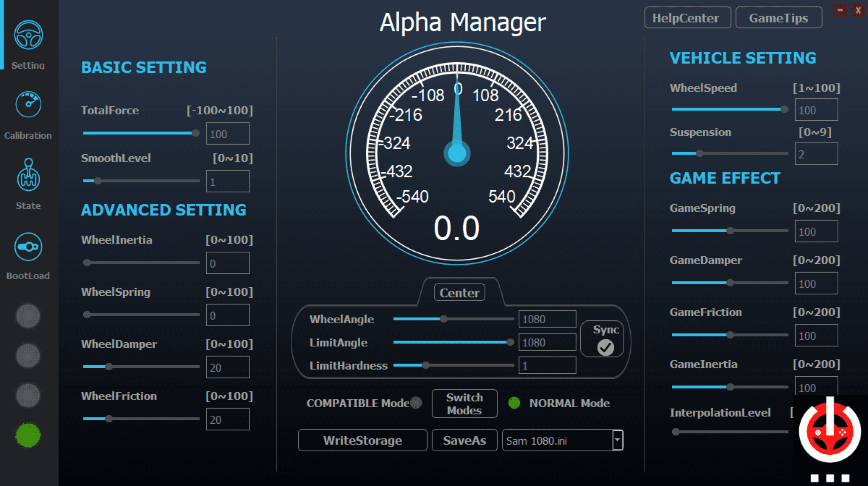
Task: Toggle COMPATIBLE Mode indicator
Action: tap(416, 403)
